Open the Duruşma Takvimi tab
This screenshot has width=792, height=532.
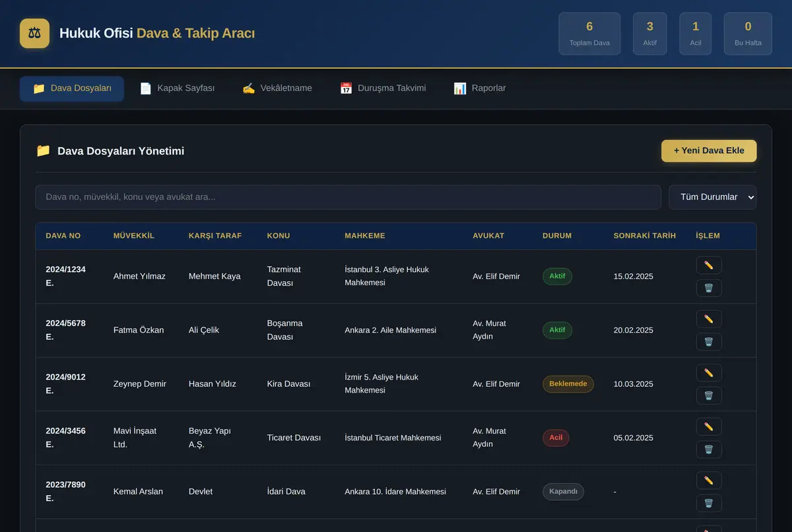pyautogui.click(x=383, y=88)
